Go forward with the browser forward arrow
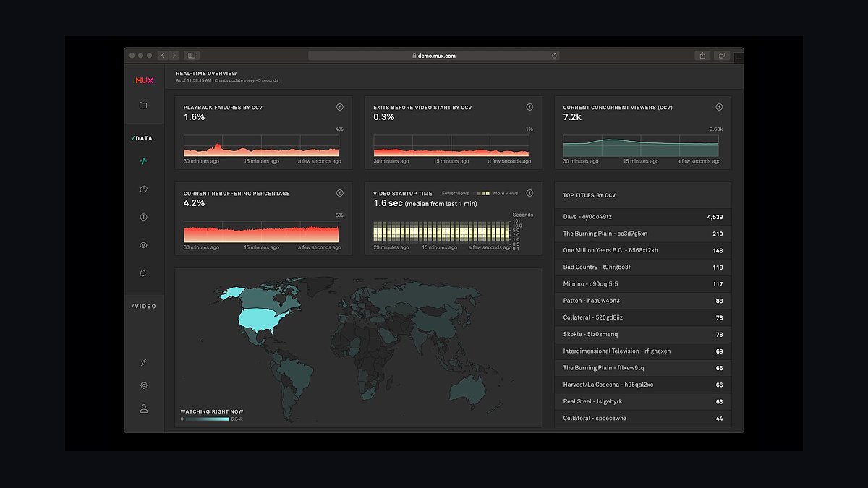This screenshot has height=488, width=868. click(x=174, y=55)
